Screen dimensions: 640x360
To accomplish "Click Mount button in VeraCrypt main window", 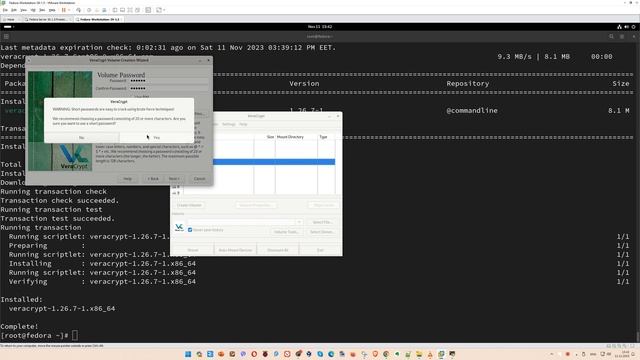I will 193,250.
